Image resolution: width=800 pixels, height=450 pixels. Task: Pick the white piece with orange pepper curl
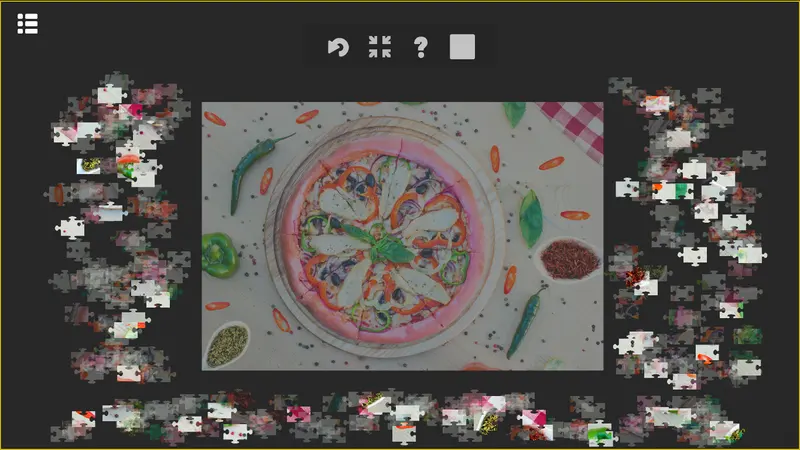tap(707, 354)
